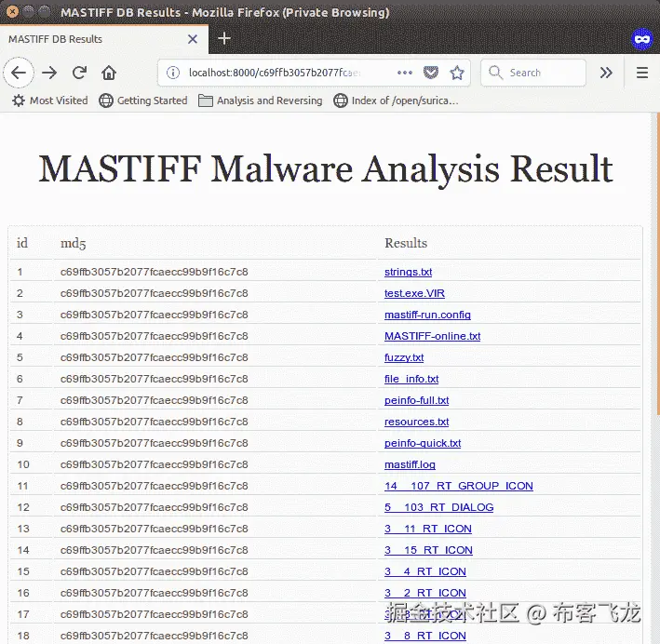Click the Results column header
The image size is (660, 644).
coord(406,243)
